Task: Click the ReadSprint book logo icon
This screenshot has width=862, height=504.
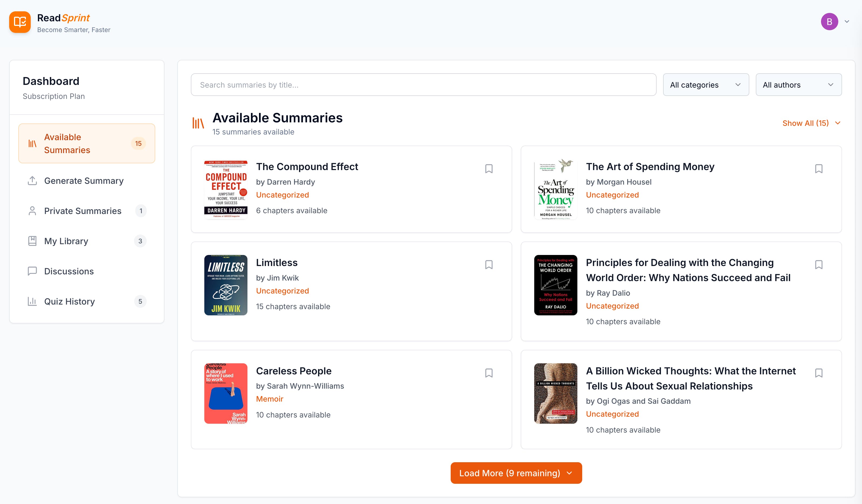Action: (x=20, y=22)
